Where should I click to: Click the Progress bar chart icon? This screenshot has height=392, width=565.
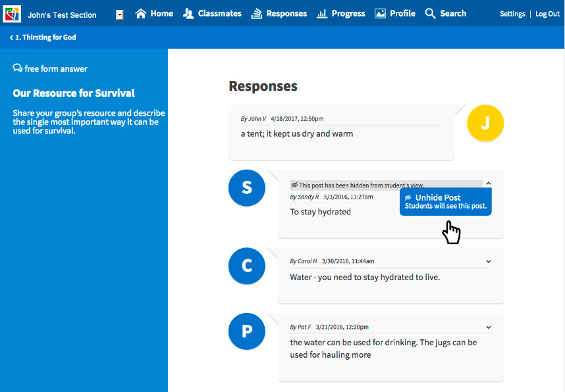(322, 14)
